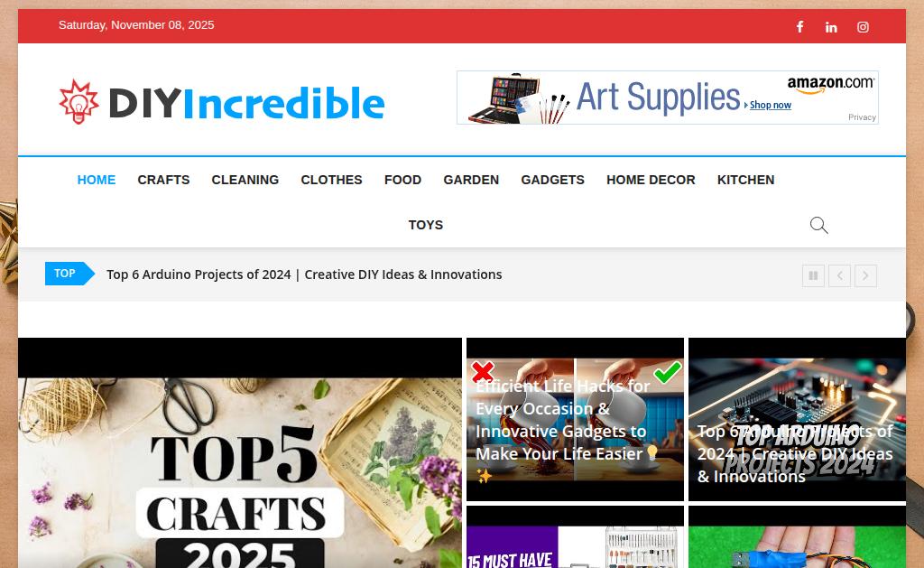
Task: Open the Crafts category
Action: point(164,180)
